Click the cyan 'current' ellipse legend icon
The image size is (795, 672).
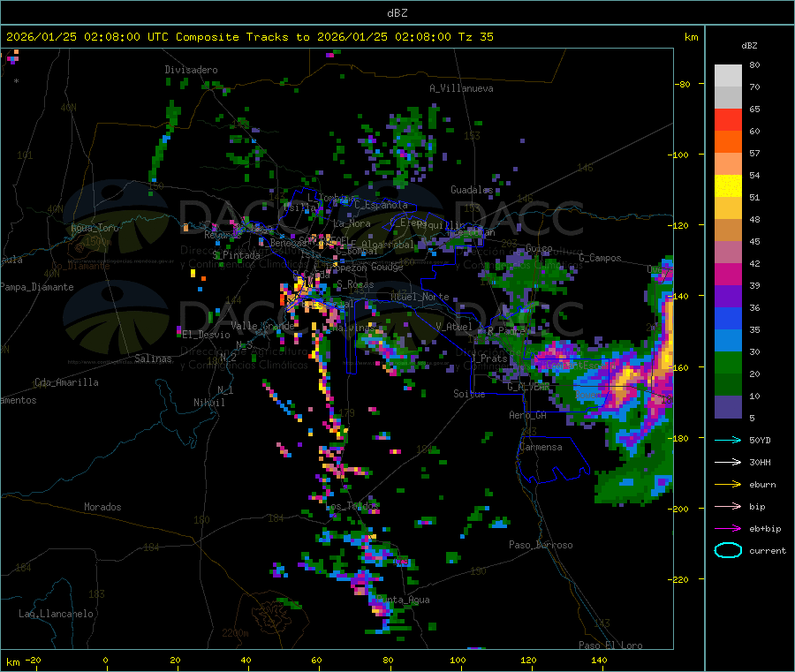click(x=728, y=550)
